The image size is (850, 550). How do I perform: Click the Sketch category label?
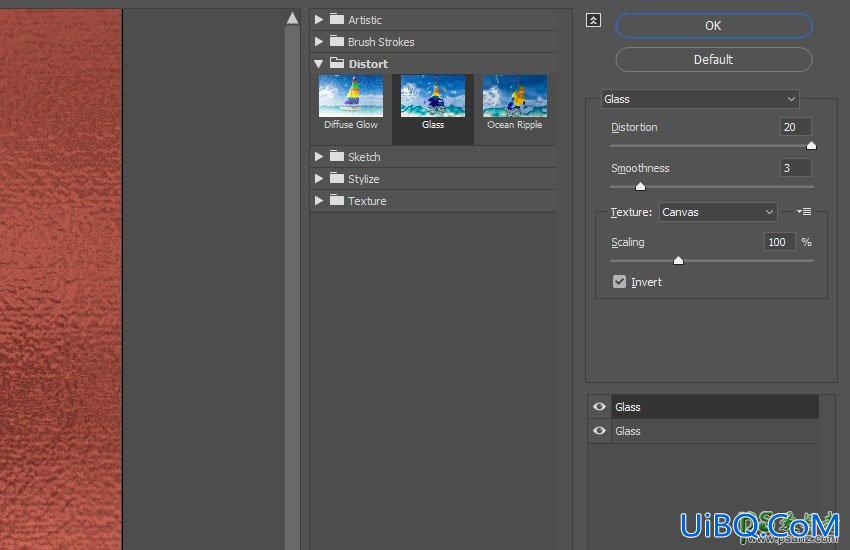[x=364, y=157]
